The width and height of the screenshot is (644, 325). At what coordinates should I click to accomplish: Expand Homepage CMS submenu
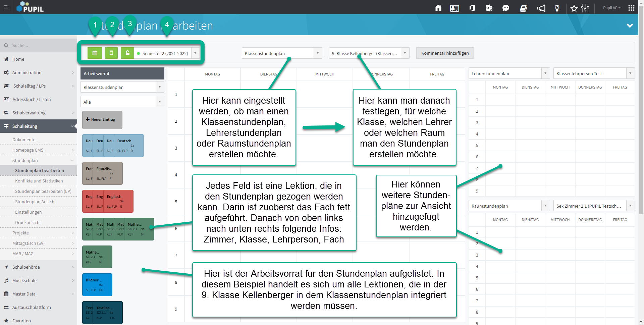point(39,150)
